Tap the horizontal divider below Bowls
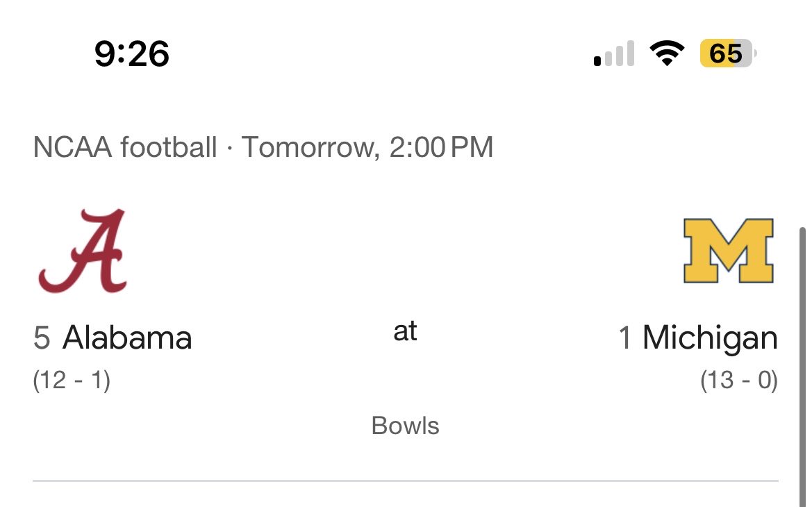This screenshot has height=507, width=812. [x=406, y=480]
